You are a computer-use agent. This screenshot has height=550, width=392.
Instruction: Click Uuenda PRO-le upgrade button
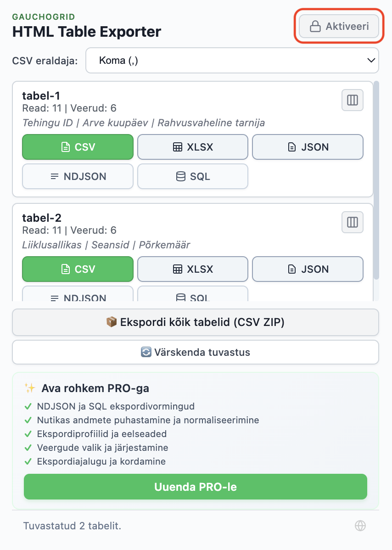coord(196,487)
